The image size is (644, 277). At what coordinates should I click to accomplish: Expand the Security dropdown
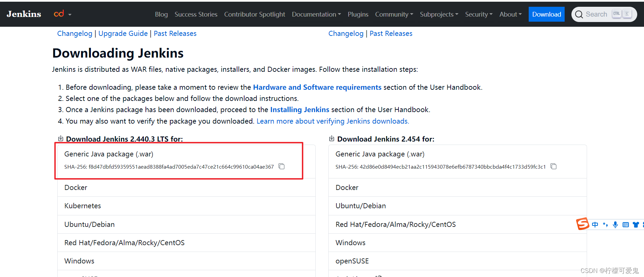coord(479,14)
